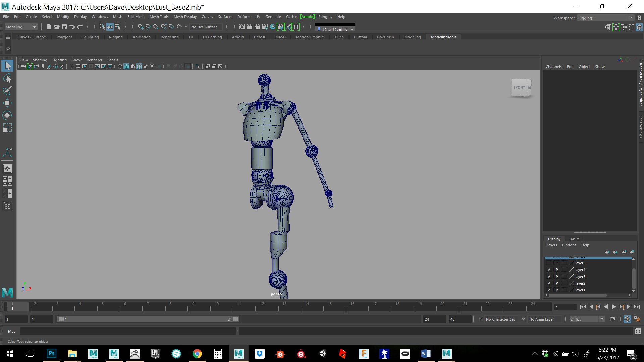
Task: Open the viewport Shading menu
Action: click(40, 60)
